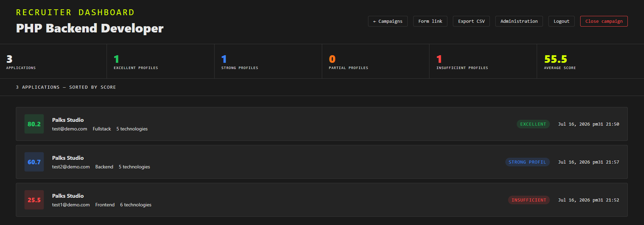Click the date ending 21:50

(588, 124)
